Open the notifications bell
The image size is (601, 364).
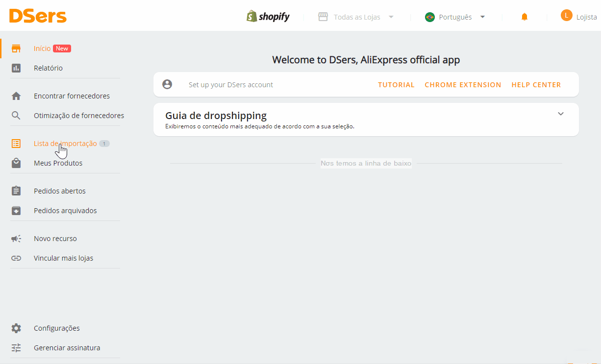(525, 17)
